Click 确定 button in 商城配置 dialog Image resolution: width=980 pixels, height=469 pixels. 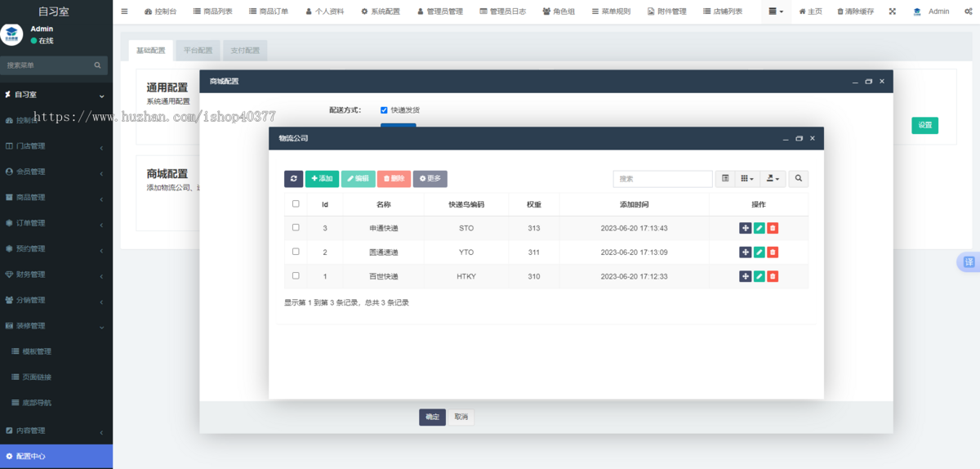(432, 417)
